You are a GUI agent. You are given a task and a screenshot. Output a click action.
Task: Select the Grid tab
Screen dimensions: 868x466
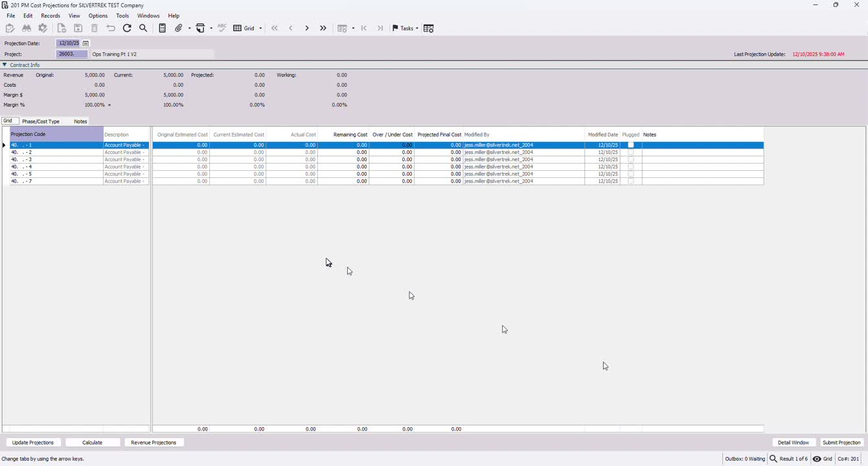[x=8, y=121]
